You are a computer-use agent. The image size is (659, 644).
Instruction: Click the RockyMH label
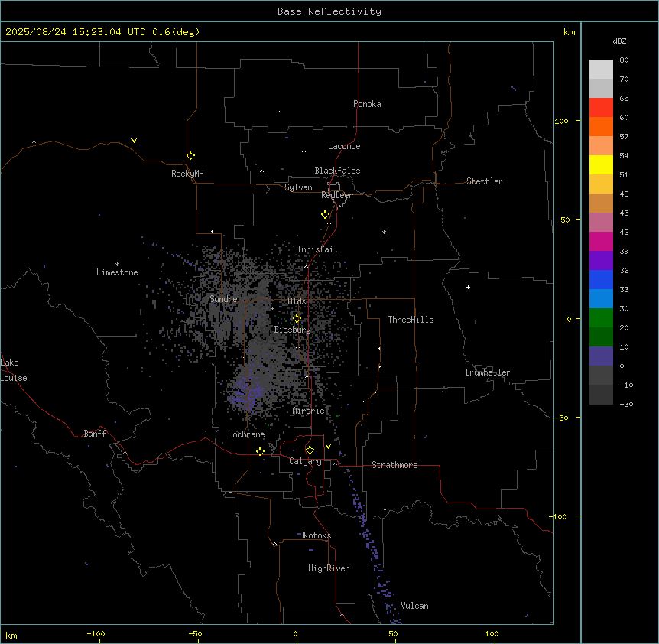(187, 174)
